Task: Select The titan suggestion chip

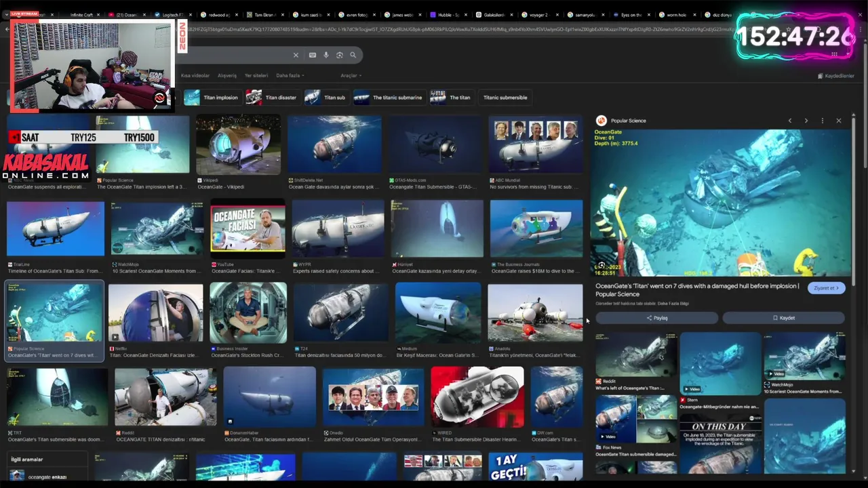Action: tap(452, 98)
